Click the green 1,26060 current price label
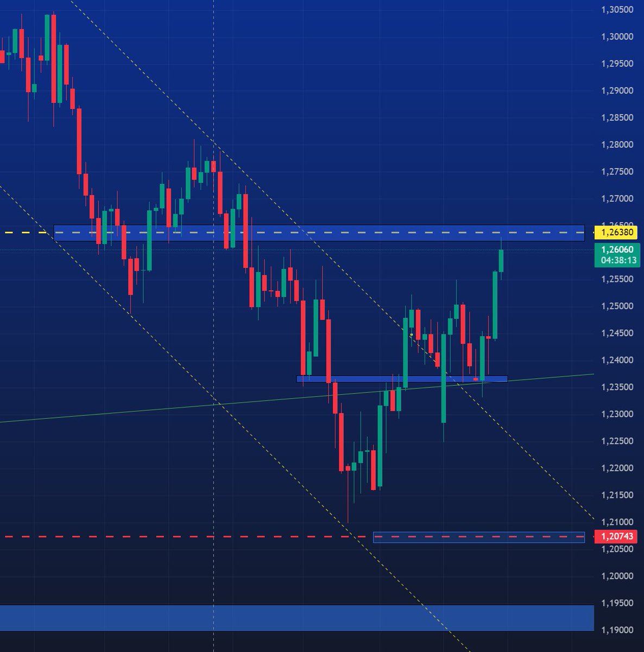The width and height of the screenshot is (644, 652). tap(617, 250)
